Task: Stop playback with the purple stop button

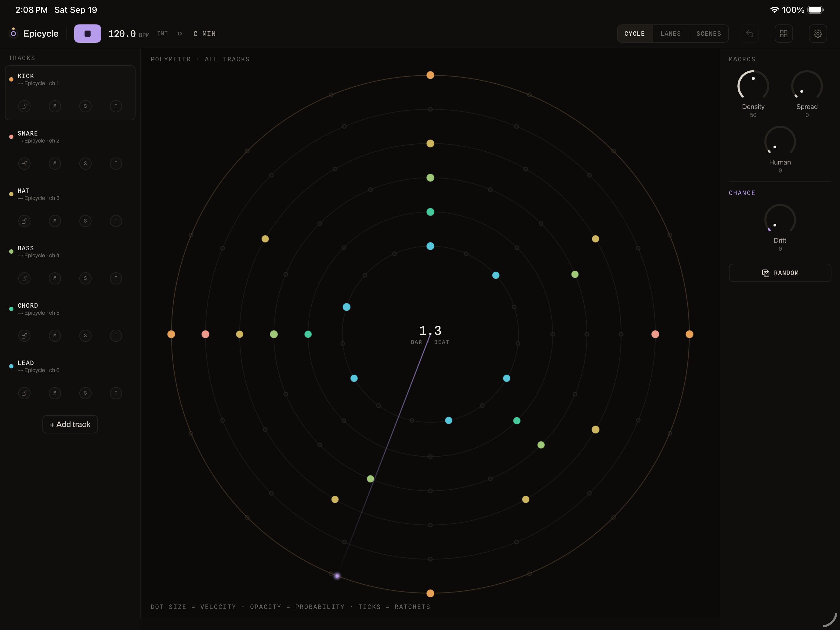Action: pos(87,33)
